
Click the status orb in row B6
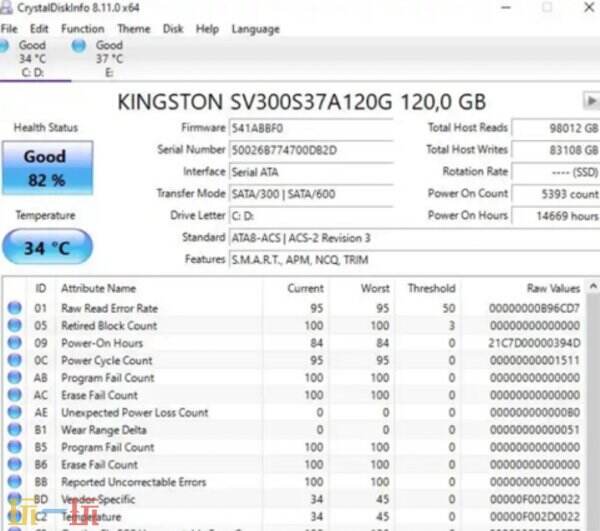(15, 464)
